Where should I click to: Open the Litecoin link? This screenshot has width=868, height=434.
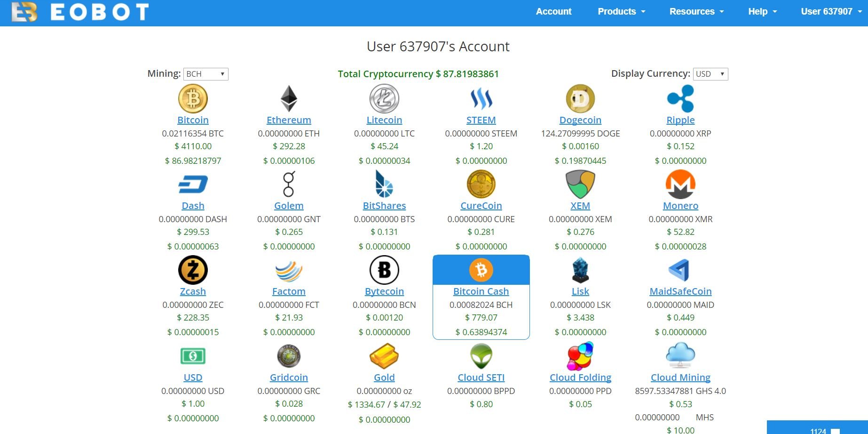(x=384, y=120)
